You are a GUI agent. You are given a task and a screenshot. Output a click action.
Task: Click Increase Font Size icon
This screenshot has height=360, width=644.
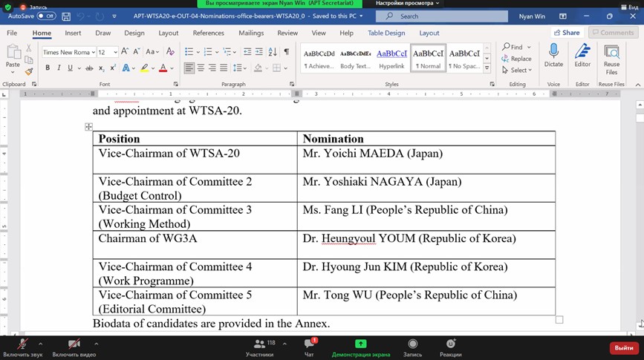125,52
